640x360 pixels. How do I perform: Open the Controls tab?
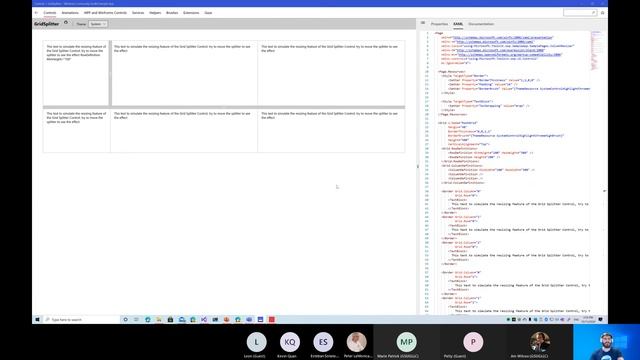pos(50,13)
